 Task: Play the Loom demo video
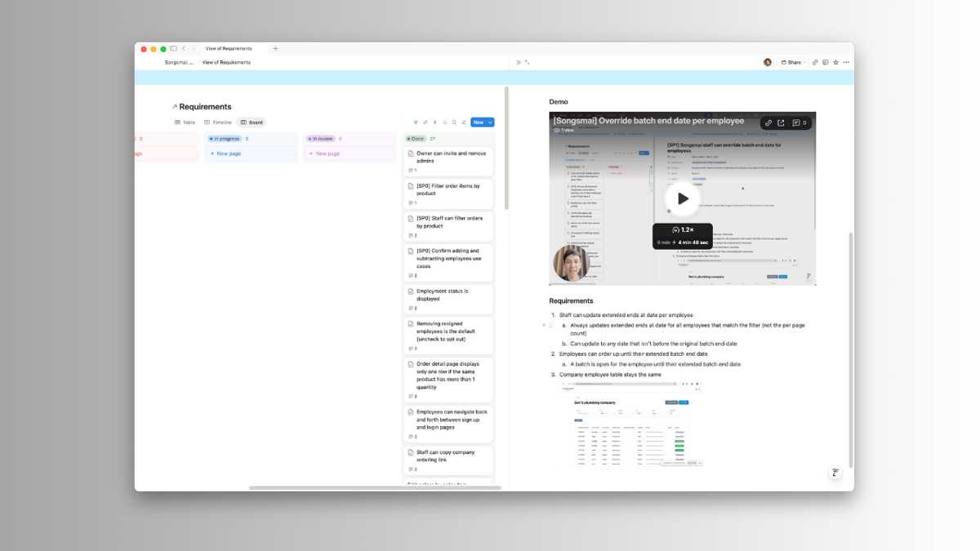tap(683, 198)
